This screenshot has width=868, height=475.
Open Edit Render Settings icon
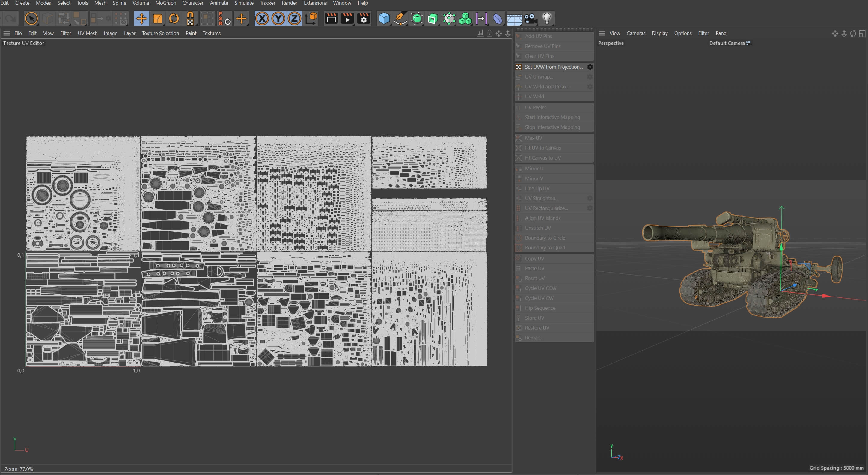pos(364,19)
